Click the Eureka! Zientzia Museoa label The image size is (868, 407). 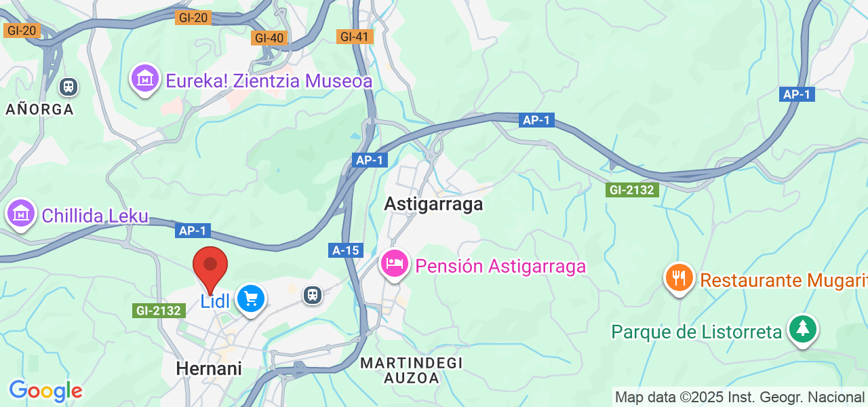269,81
